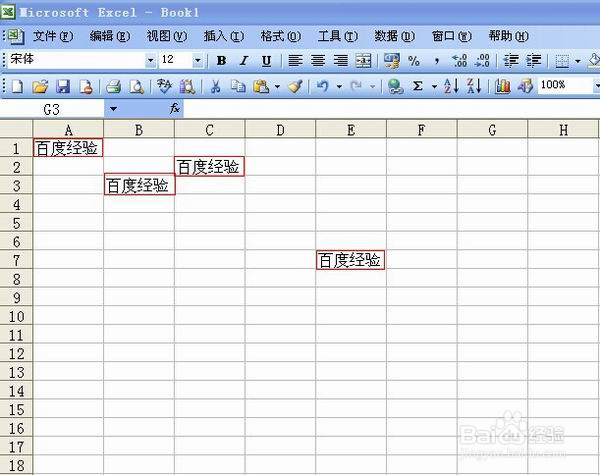Image resolution: width=600 pixels, height=475 pixels.
Task: Align text right
Action: pos(340,60)
